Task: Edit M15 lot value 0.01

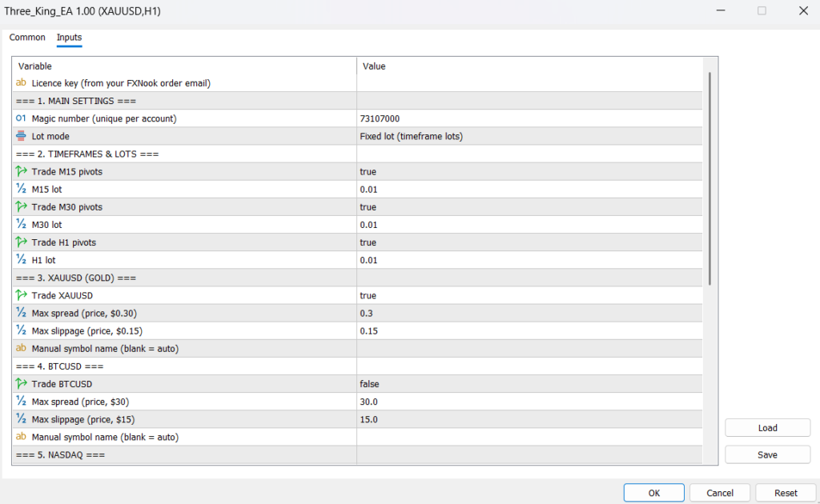Action: tap(529, 190)
